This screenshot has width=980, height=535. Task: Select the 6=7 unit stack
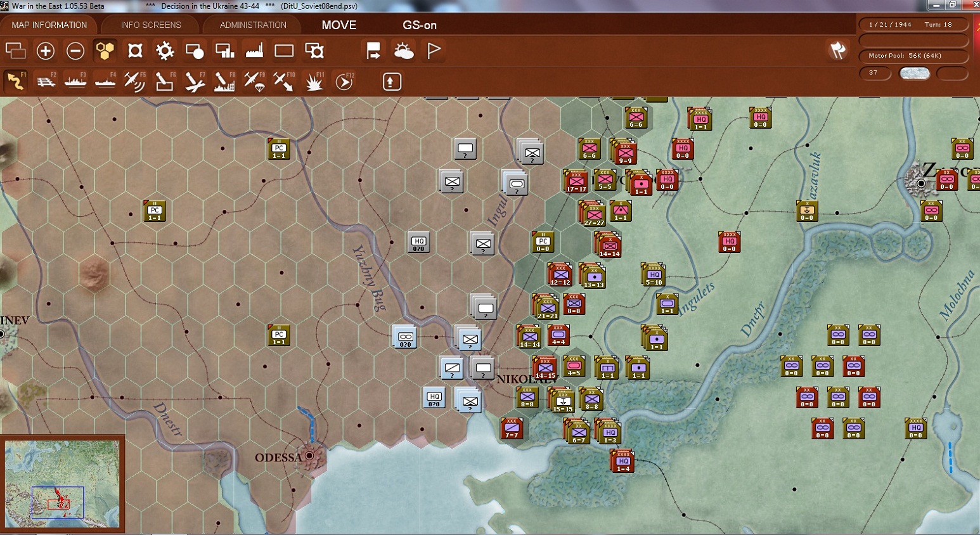577,432
